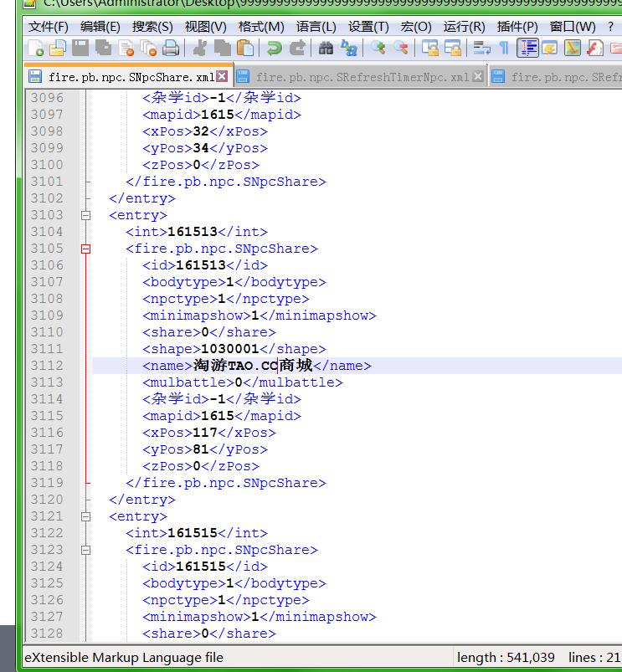Open the user defined language icon
The width and height of the screenshot is (622, 672).
(x=549, y=48)
